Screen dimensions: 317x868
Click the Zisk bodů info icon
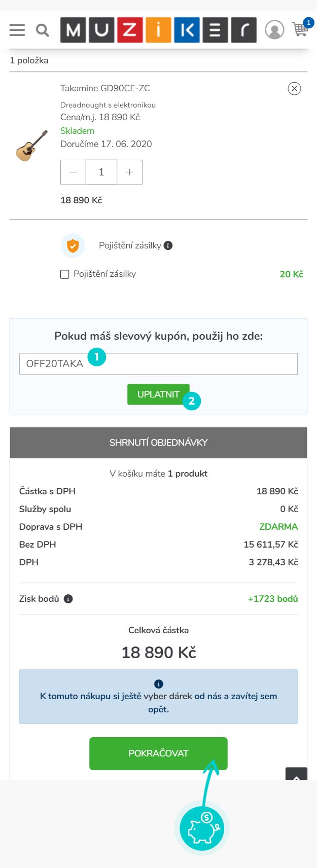(x=68, y=599)
